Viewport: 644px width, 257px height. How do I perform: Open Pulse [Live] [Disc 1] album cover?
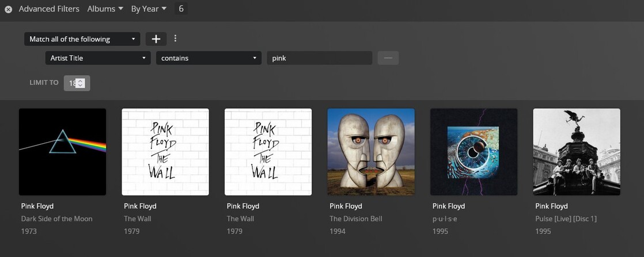pyautogui.click(x=577, y=152)
